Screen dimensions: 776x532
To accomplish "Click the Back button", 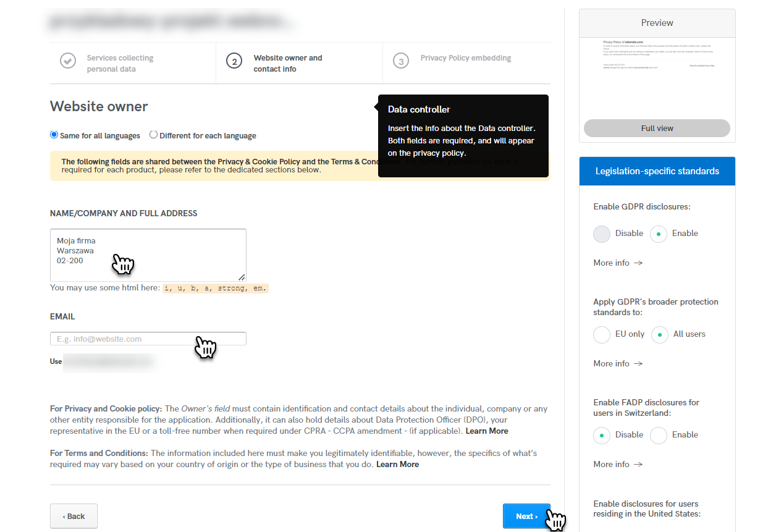I will coord(74,516).
